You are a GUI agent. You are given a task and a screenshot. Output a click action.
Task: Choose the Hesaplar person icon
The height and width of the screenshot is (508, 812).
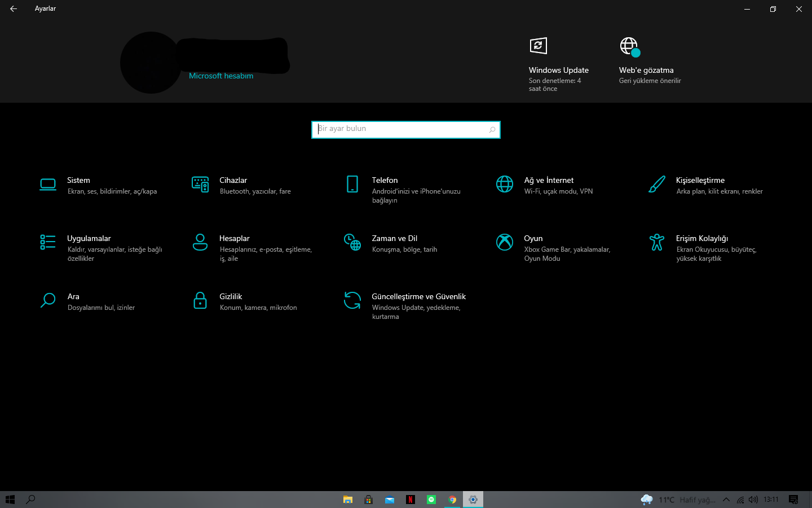tap(200, 242)
